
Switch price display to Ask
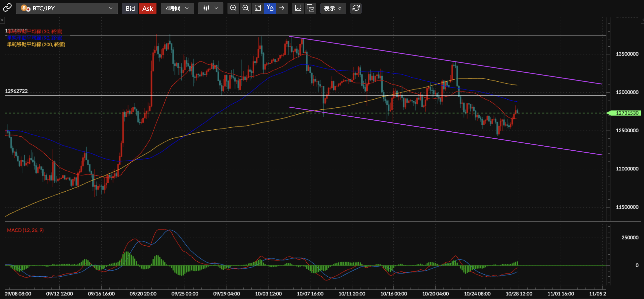coord(147,8)
